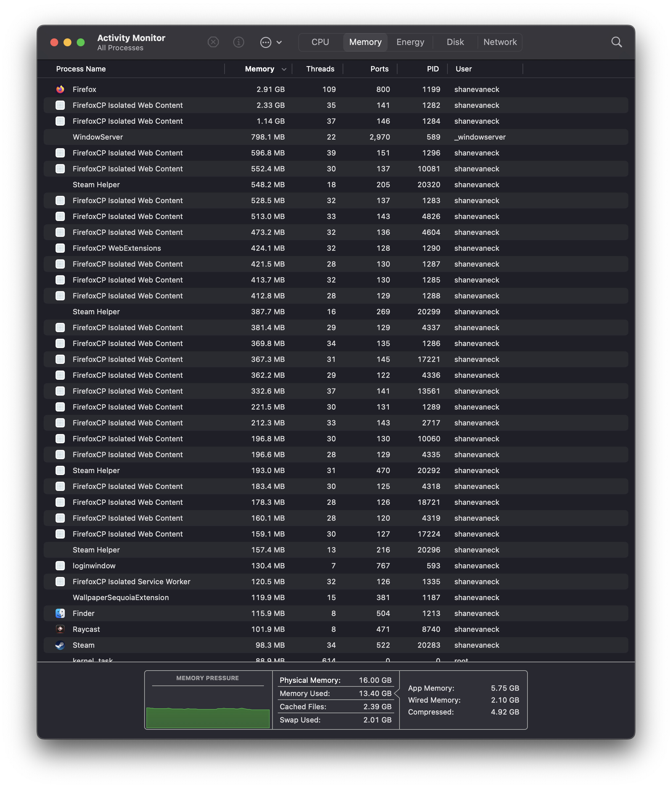Click the _windowserver user cell
The height and width of the screenshot is (788, 672).
click(480, 137)
